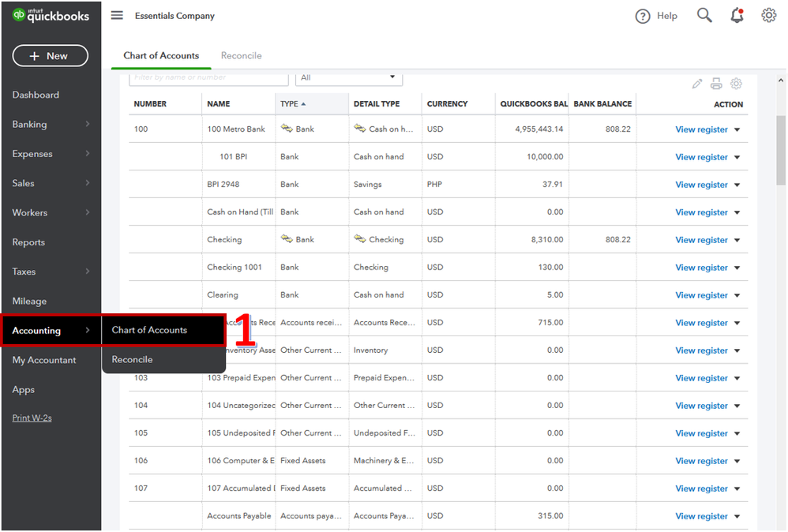Click the Machinery & E... detail type cell
788x532 pixels.
pos(384,461)
